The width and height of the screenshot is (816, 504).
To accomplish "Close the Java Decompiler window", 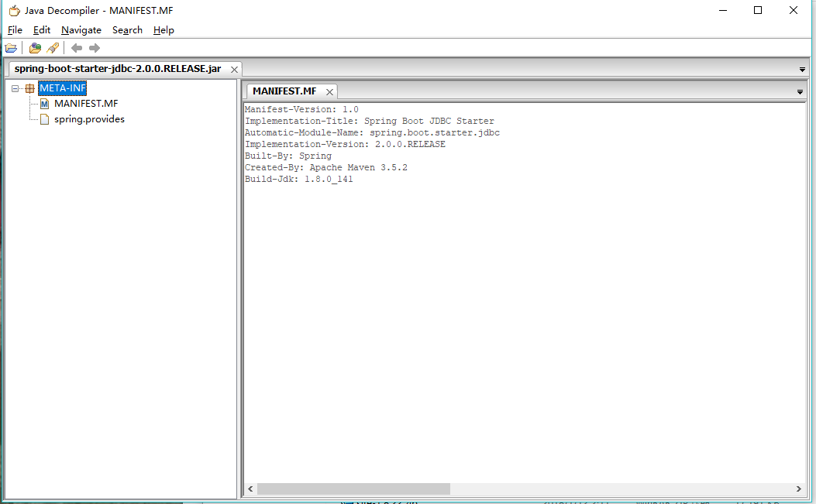I will point(793,10).
